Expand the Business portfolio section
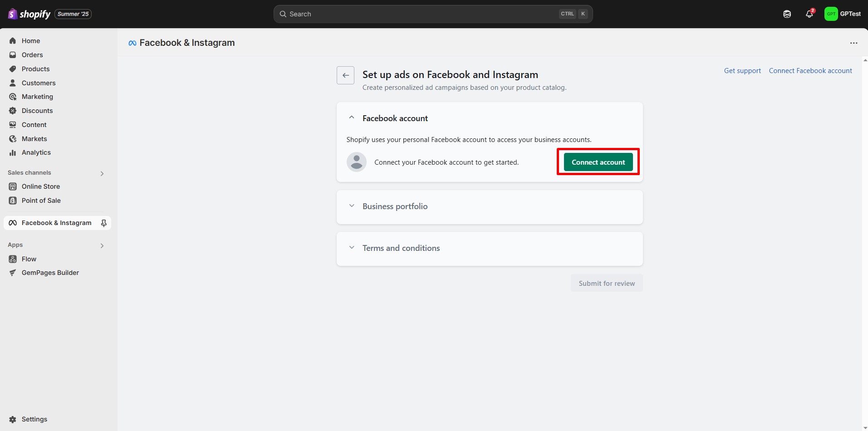868x431 pixels. coord(352,206)
